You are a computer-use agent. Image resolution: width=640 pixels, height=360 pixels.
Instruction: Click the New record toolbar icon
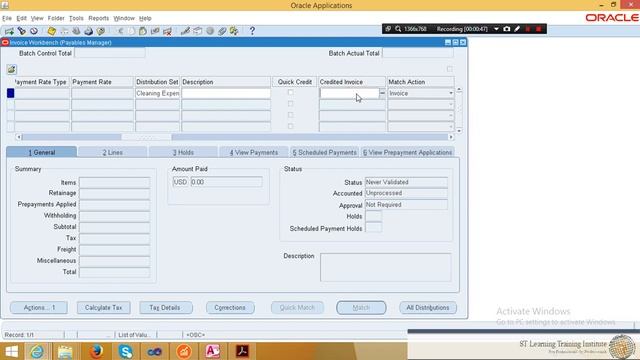[x=9, y=31]
